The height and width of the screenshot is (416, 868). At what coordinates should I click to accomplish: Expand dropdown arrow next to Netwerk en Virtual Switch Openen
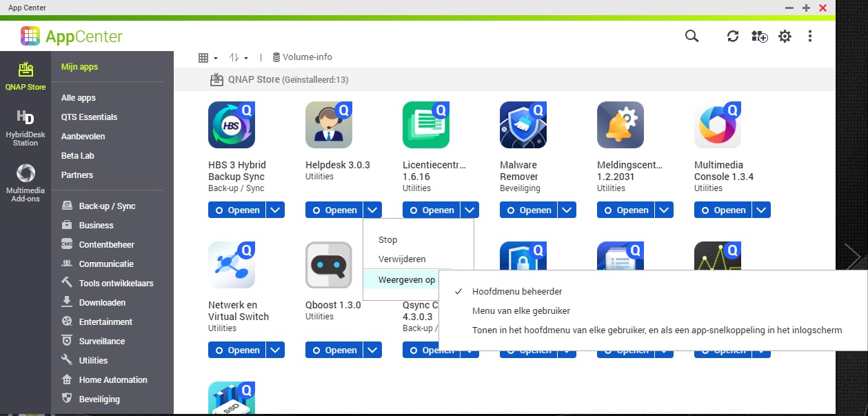pos(275,350)
